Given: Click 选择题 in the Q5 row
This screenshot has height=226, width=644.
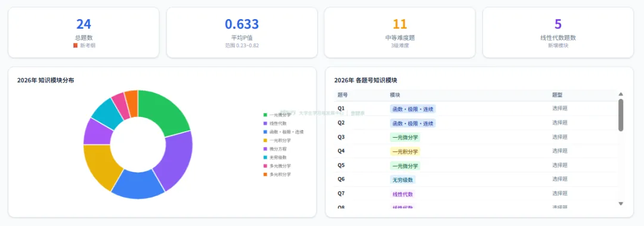Looking at the screenshot, I should 560,165.
